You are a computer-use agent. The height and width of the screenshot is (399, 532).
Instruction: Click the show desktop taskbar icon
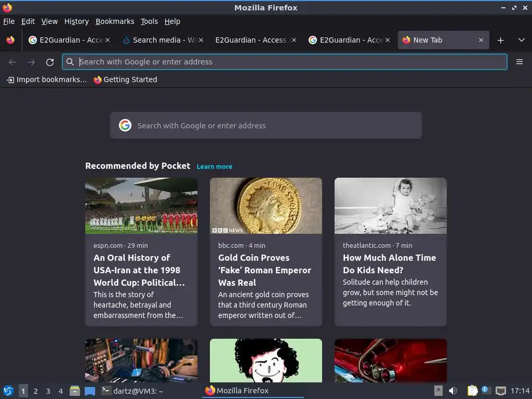click(90, 391)
